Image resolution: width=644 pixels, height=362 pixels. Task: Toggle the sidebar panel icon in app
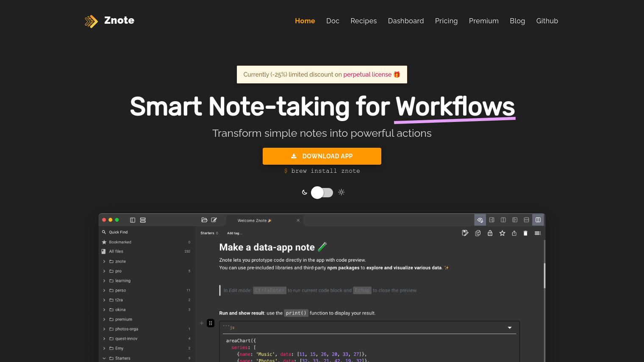pyautogui.click(x=133, y=220)
